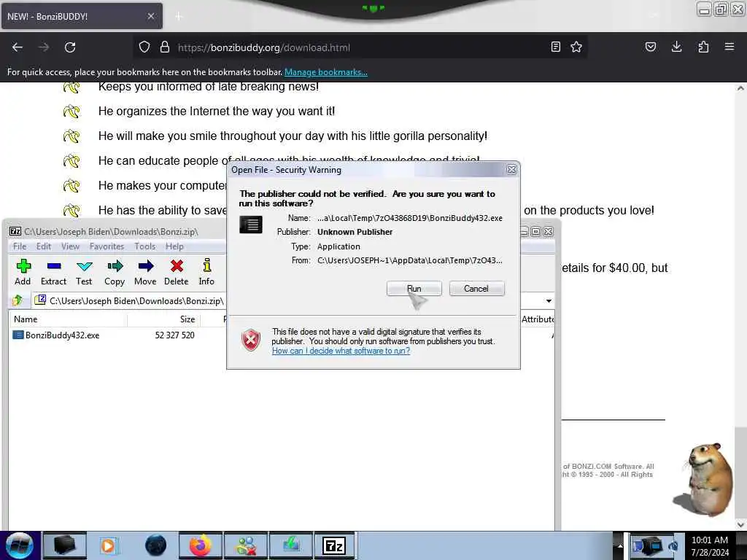Click the media player taskbar icon
The height and width of the screenshot is (560, 747).
click(x=108, y=545)
